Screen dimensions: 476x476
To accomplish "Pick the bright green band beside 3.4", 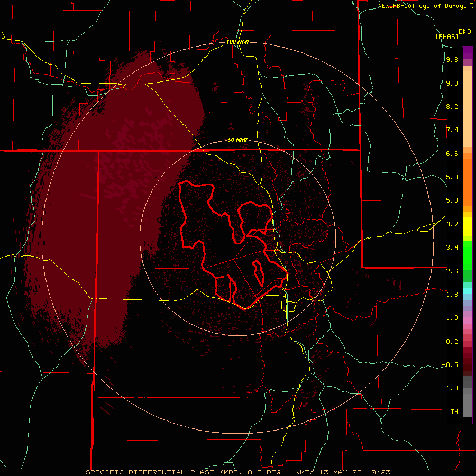I will click(x=467, y=255).
